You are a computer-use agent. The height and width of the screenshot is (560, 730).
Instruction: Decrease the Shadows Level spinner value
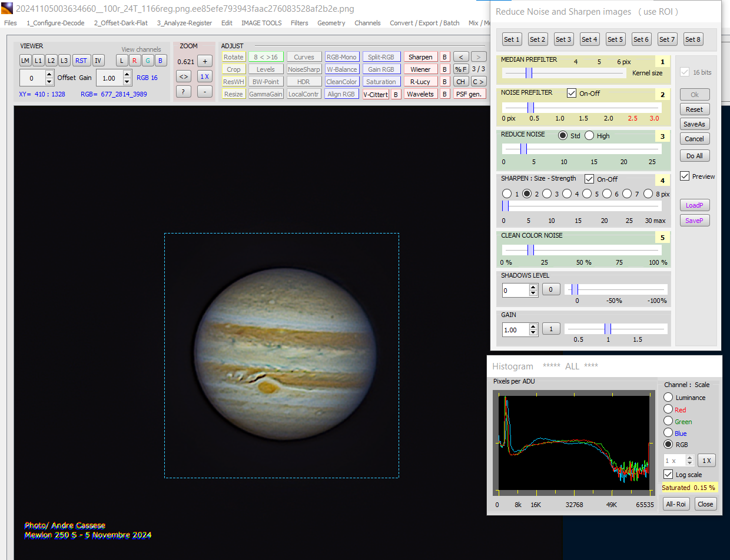point(533,293)
